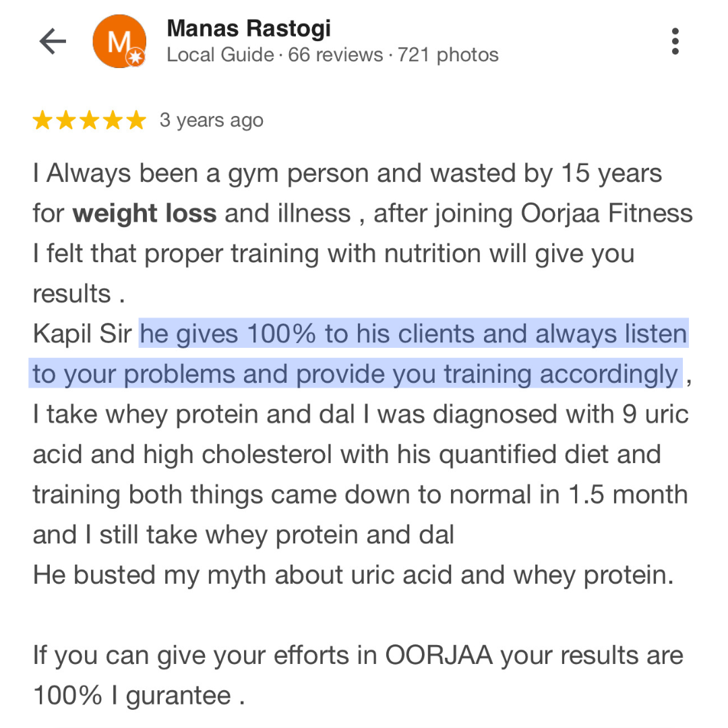This screenshot has height=728, width=728.
Task: View the 66 reviews count
Action: coord(335,55)
